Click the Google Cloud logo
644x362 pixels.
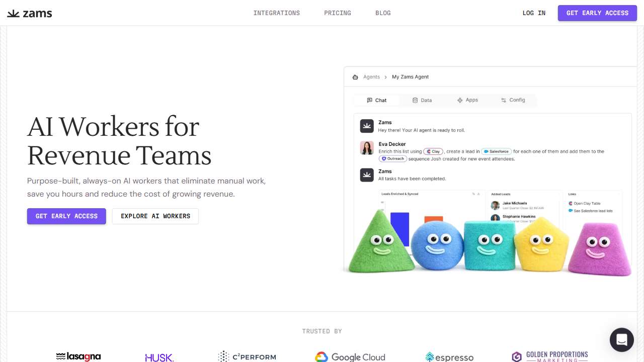pos(350,357)
